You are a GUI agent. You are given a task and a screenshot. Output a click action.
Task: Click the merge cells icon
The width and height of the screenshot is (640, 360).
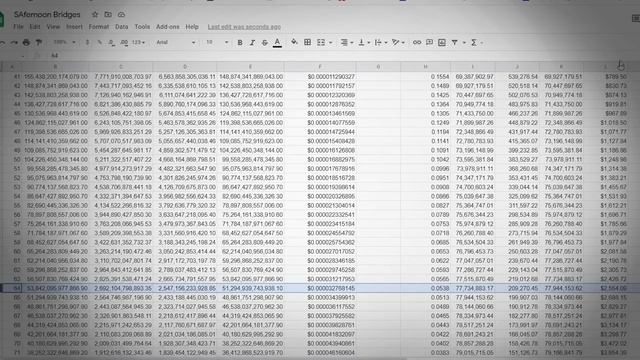point(321,42)
